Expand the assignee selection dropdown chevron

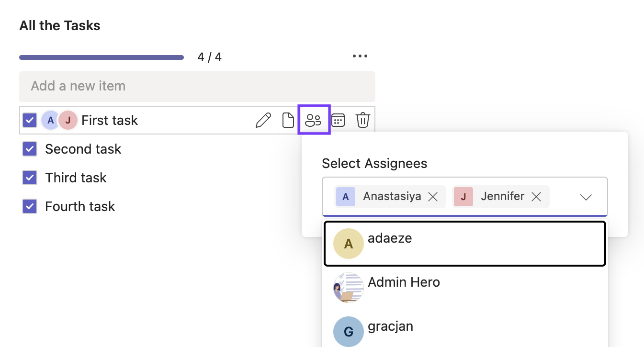click(586, 197)
